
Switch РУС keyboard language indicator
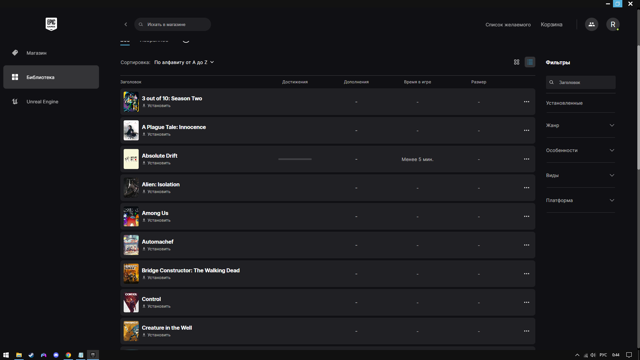603,355
